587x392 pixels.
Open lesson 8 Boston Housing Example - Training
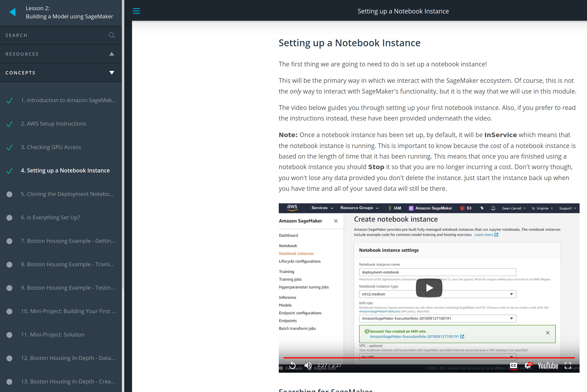point(68,264)
